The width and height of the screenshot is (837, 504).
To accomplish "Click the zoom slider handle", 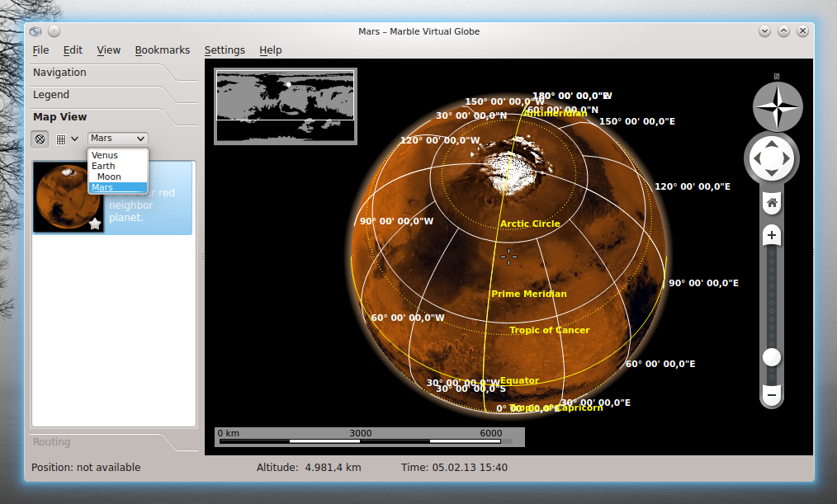I will 772,357.
